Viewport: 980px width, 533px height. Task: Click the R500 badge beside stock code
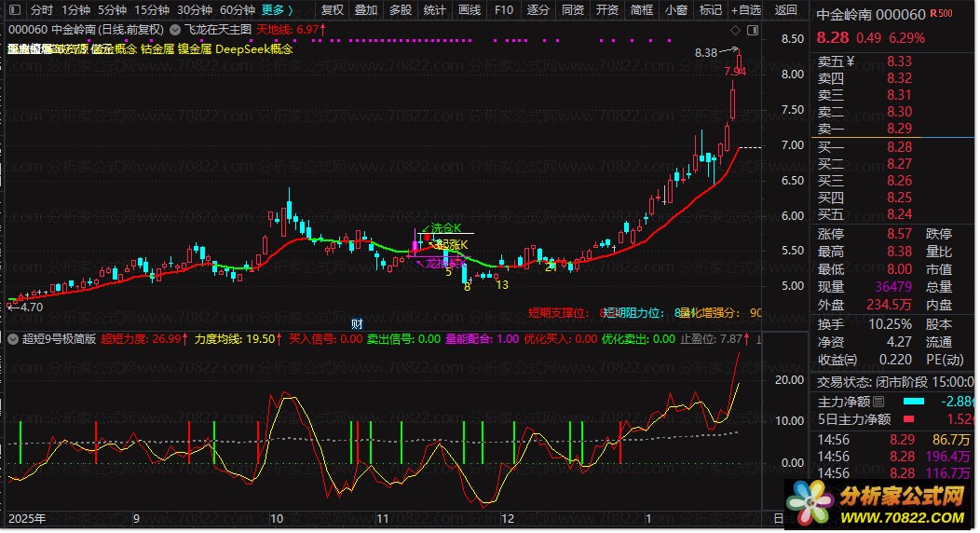tap(941, 13)
